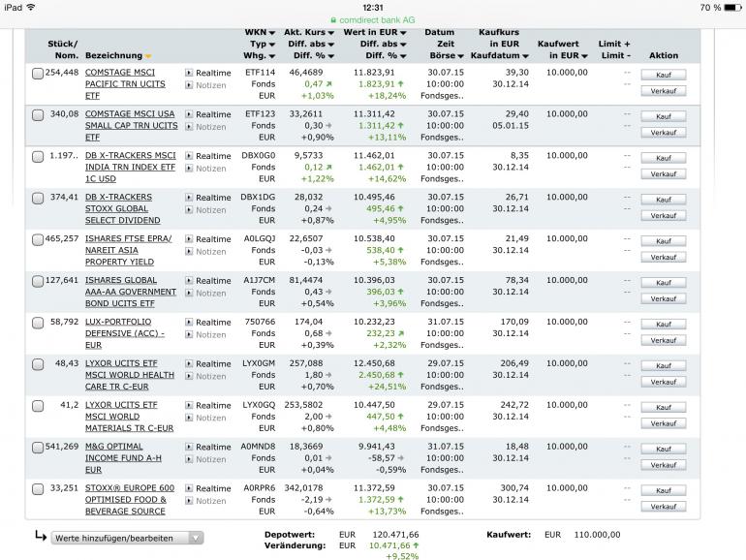Sort by first Diff. % header under Akt. Kurs

pyautogui.click(x=314, y=55)
